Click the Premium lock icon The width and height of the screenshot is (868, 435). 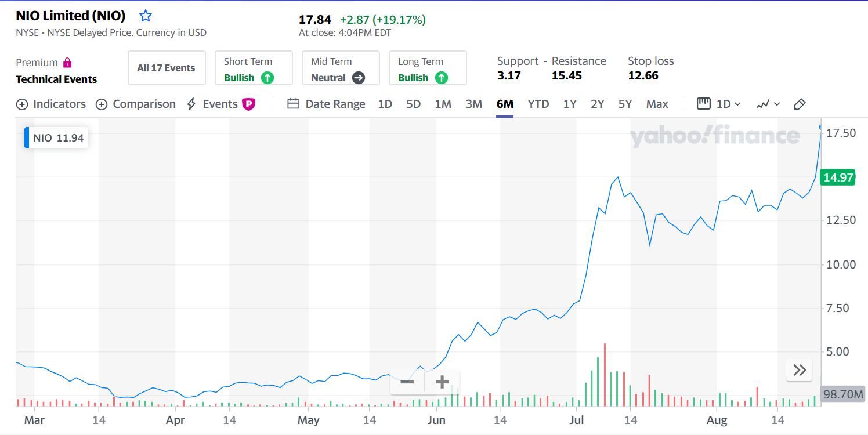click(68, 63)
